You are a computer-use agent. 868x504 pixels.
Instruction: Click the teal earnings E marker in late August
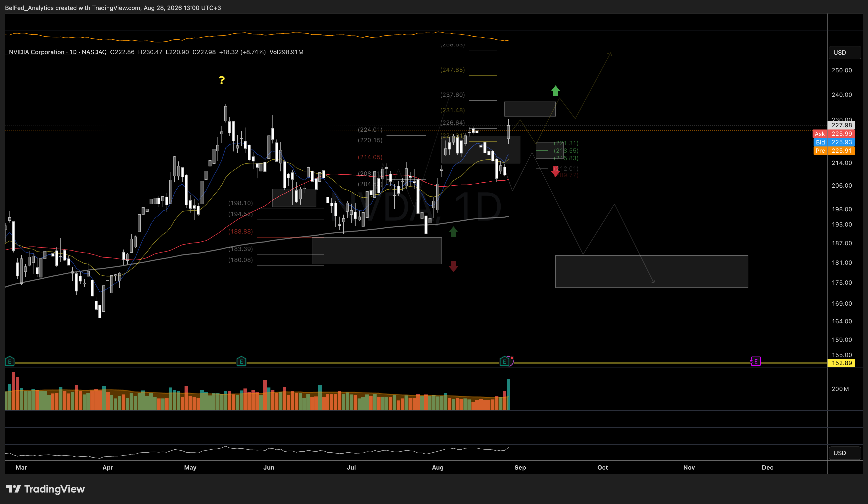pyautogui.click(x=504, y=362)
